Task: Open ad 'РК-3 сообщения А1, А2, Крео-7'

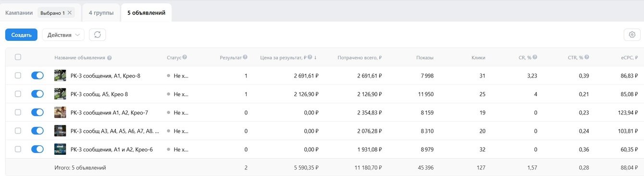Action: [x=109, y=113]
